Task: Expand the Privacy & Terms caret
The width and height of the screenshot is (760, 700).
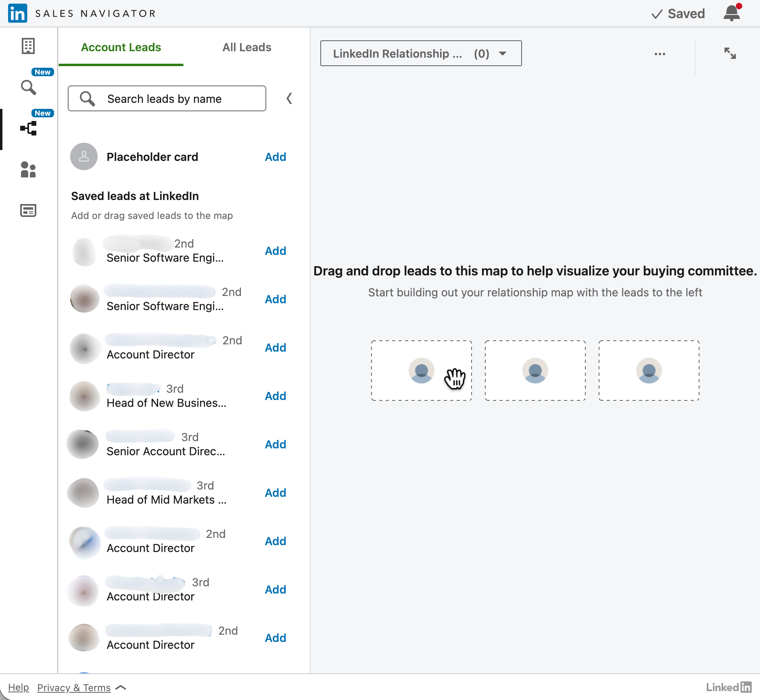Action: click(x=121, y=687)
